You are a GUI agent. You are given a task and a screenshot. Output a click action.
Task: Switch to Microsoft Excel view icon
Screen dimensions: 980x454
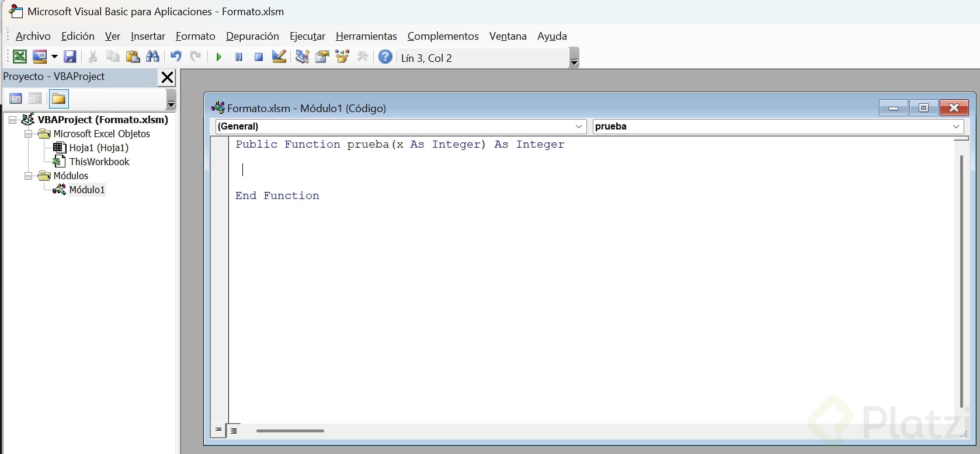click(x=20, y=57)
